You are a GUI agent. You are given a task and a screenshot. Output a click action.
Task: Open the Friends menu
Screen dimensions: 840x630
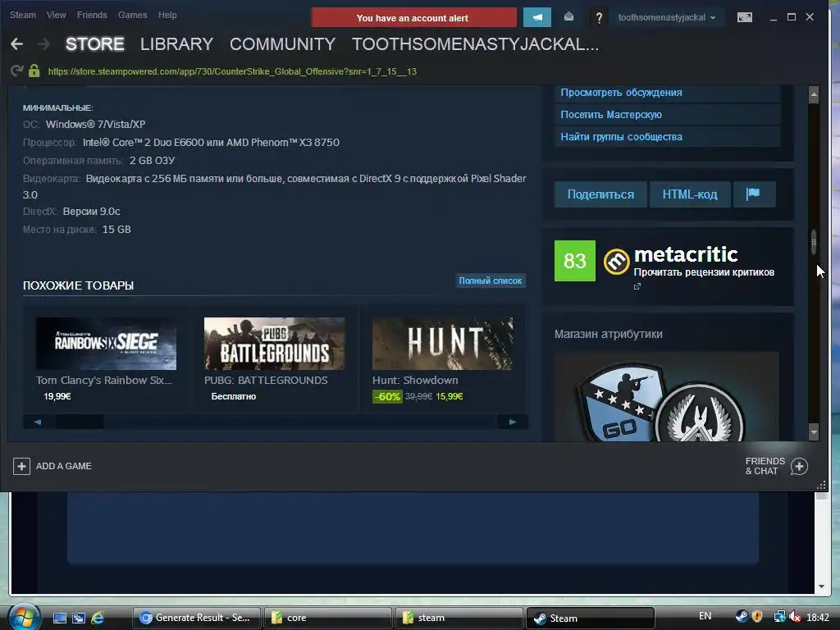(92, 15)
